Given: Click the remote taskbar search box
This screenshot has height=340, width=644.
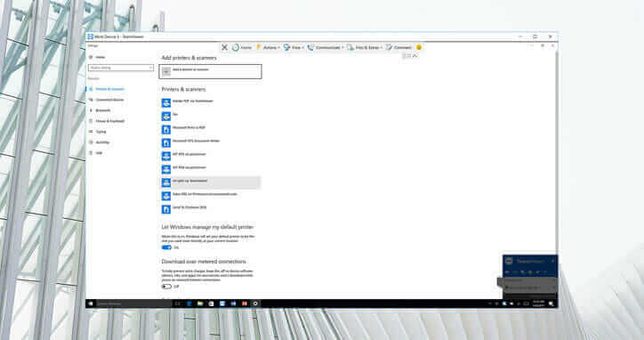Looking at the screenshot, I should (133, 304).
